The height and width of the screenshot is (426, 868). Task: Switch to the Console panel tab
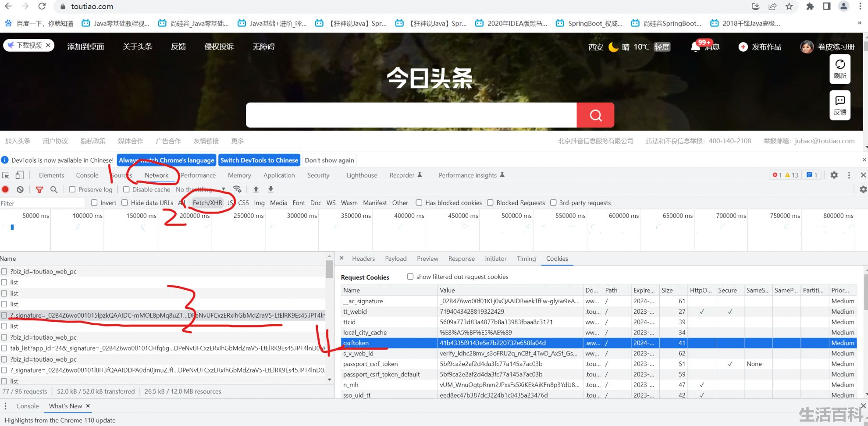click(87, 175)
